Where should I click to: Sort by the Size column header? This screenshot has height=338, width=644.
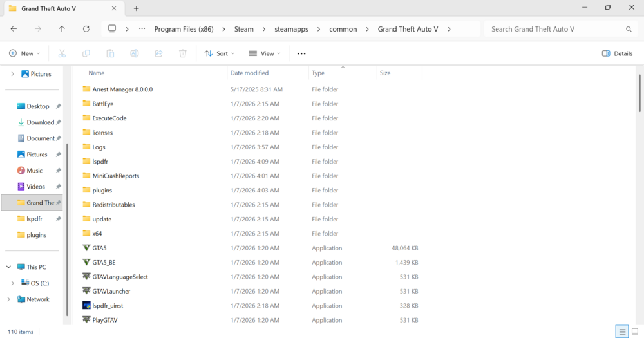(385, 73)
